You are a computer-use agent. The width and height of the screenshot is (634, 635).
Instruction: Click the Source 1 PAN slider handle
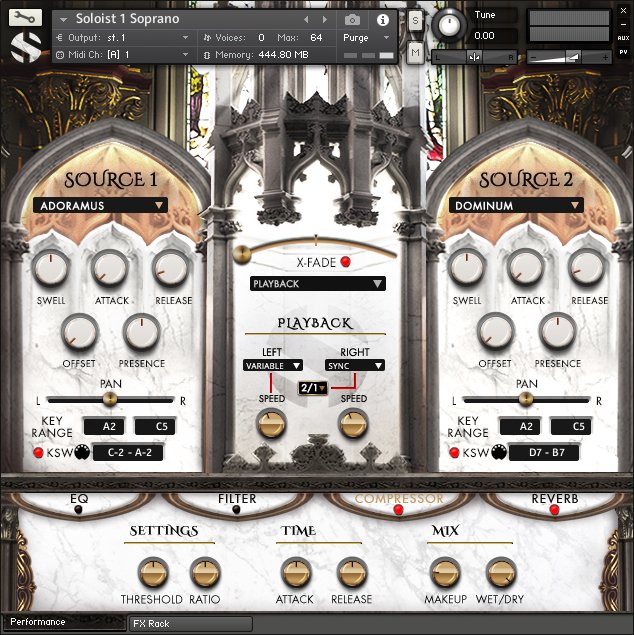pyautogui.click(x=110, y=398)
